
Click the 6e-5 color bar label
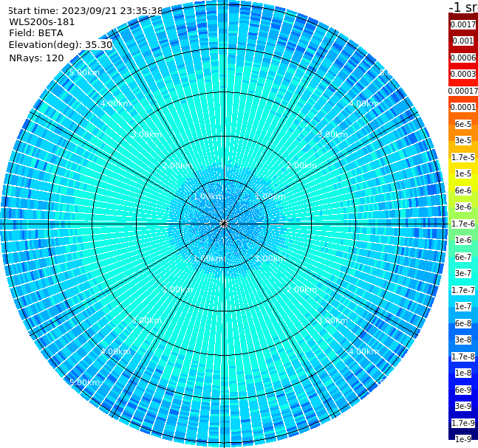[463, 124]
